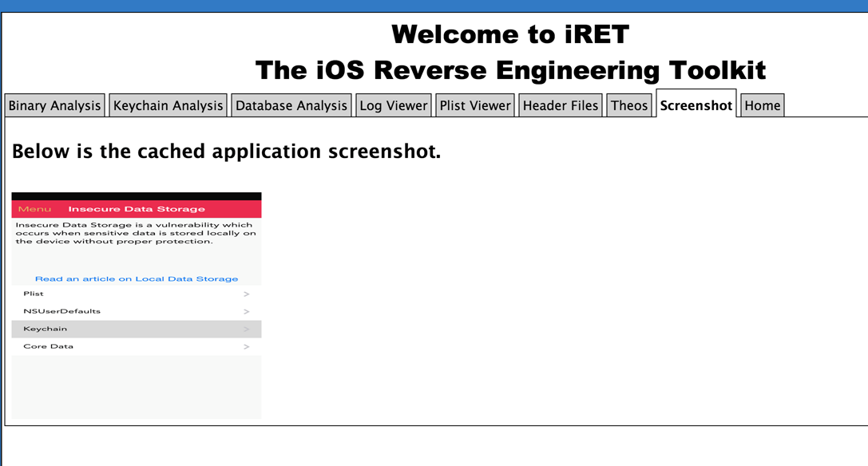Select the Plist Viewer tab
This screenshot has width=868, height=466.
coord(475,105)
